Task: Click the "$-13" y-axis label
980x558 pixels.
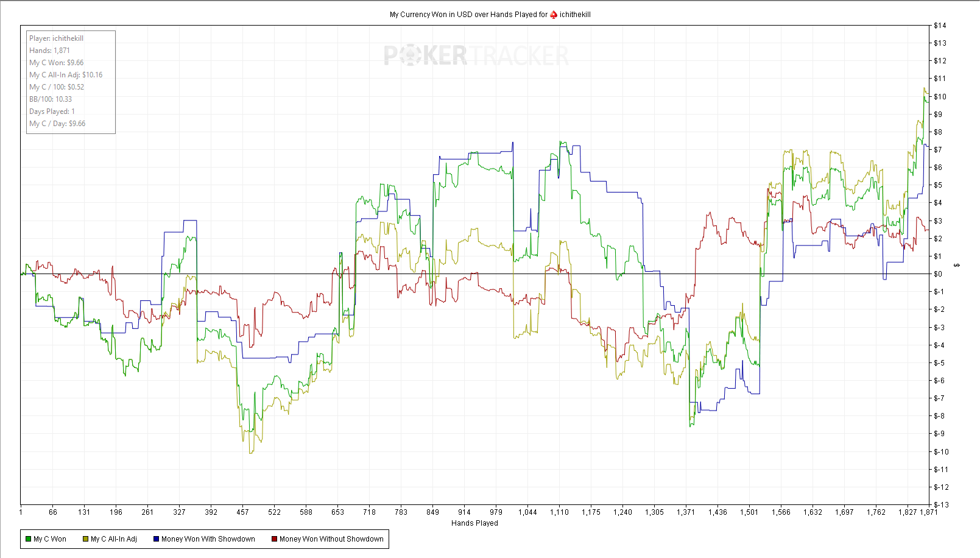Action: tap(941, 505)
